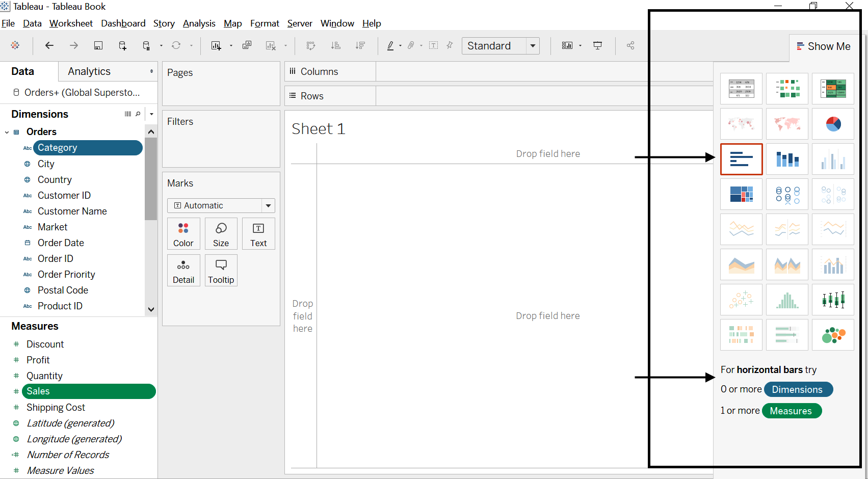Image resolution: width=868 pixels, height=479 pixels.
Task: Select the treemap chart type
Action: 741,194
